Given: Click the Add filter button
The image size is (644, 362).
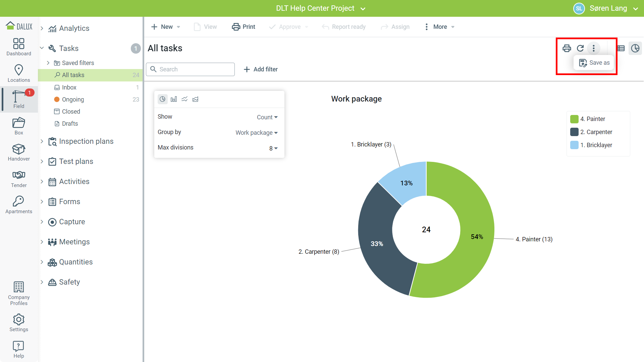Looking at the screenshot, I should tap(261, 69).
